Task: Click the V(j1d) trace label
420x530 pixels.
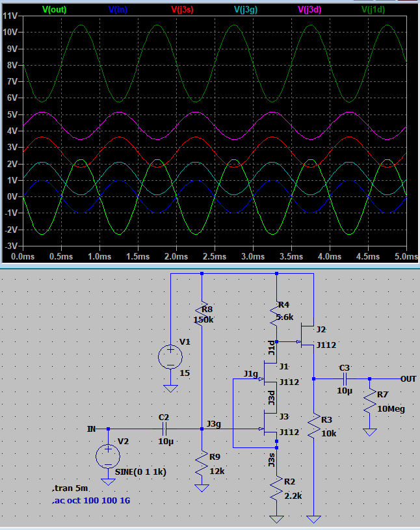Action: [376, 9]
